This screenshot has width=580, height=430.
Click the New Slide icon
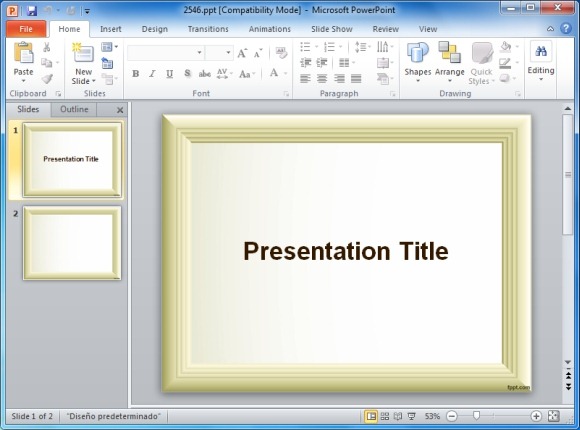click(x=83, y=52)
